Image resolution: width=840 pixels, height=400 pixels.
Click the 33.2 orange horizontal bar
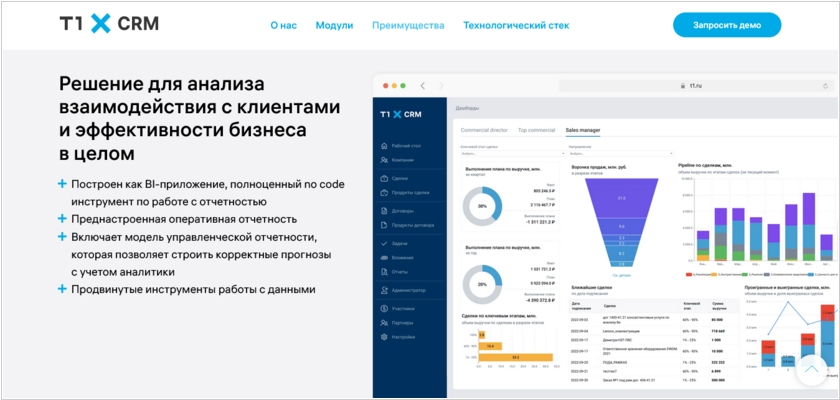point(515,357)
